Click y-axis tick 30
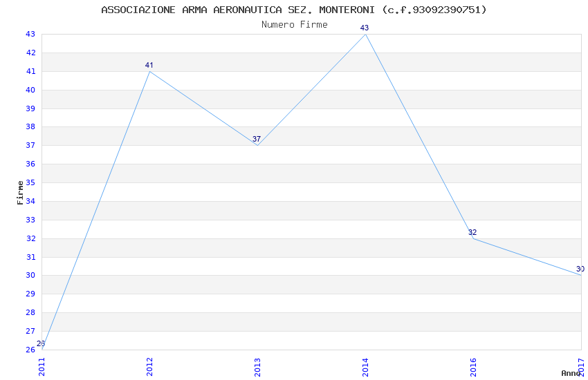Screen dimensions: 588x380 (x=30, y=275)
